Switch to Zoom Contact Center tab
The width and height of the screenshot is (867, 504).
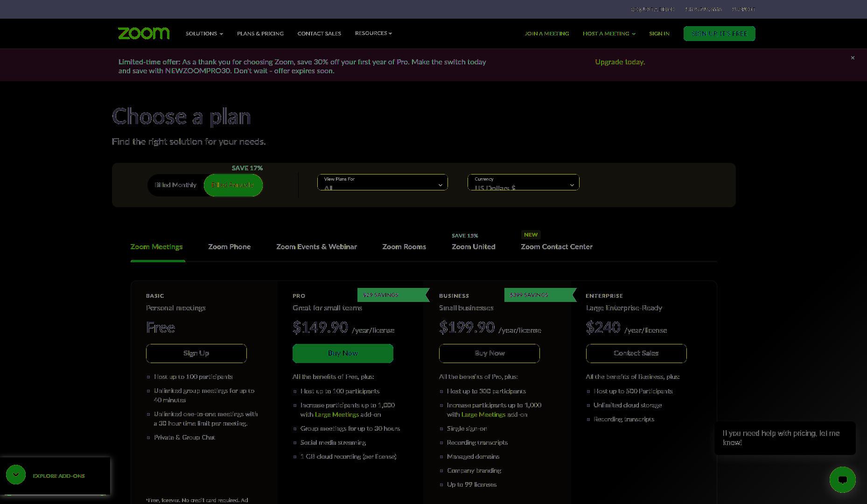(557, 247)
